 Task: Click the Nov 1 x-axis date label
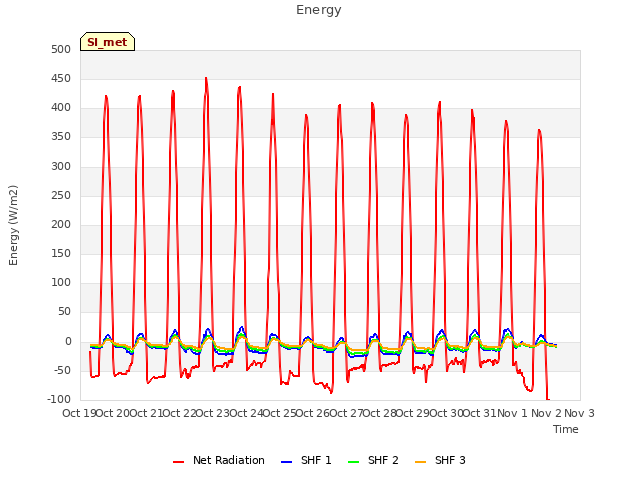click(x=512, y=413)
